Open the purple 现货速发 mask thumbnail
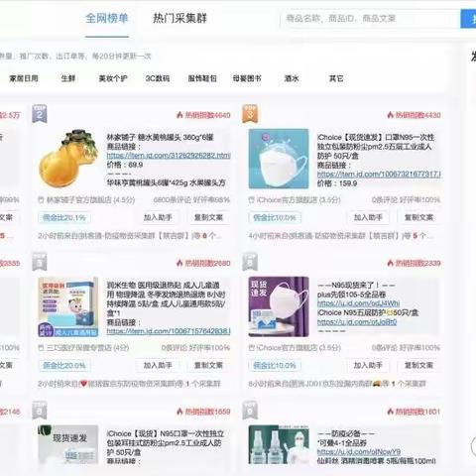The width and height of the screenshot is (476, 476). coord(279,306)
